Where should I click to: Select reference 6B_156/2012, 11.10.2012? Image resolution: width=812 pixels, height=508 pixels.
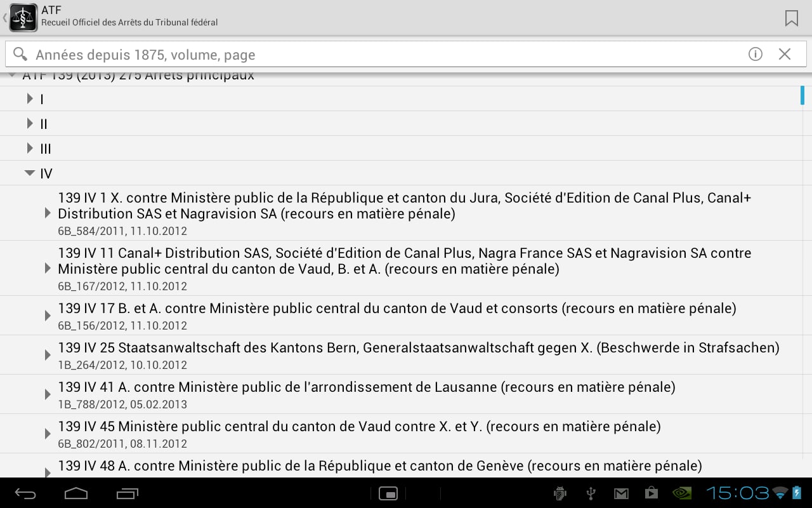pos(122,326)
